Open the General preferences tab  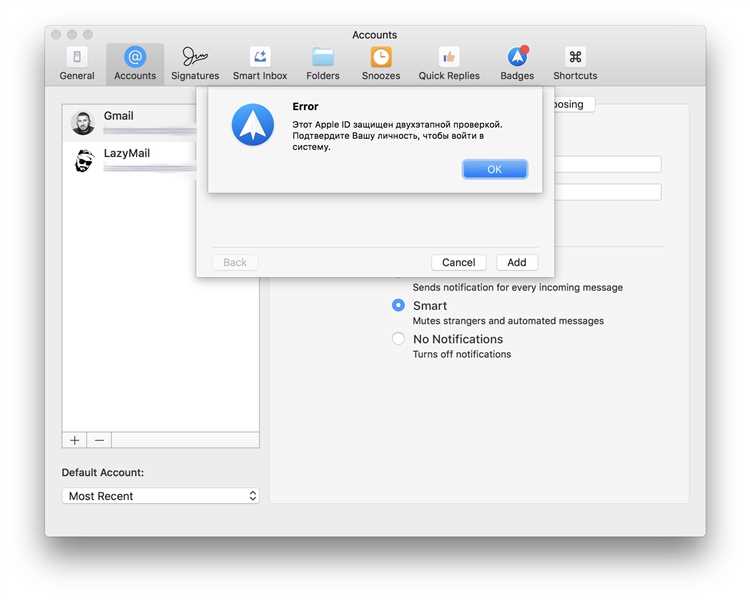pos(77,64)
